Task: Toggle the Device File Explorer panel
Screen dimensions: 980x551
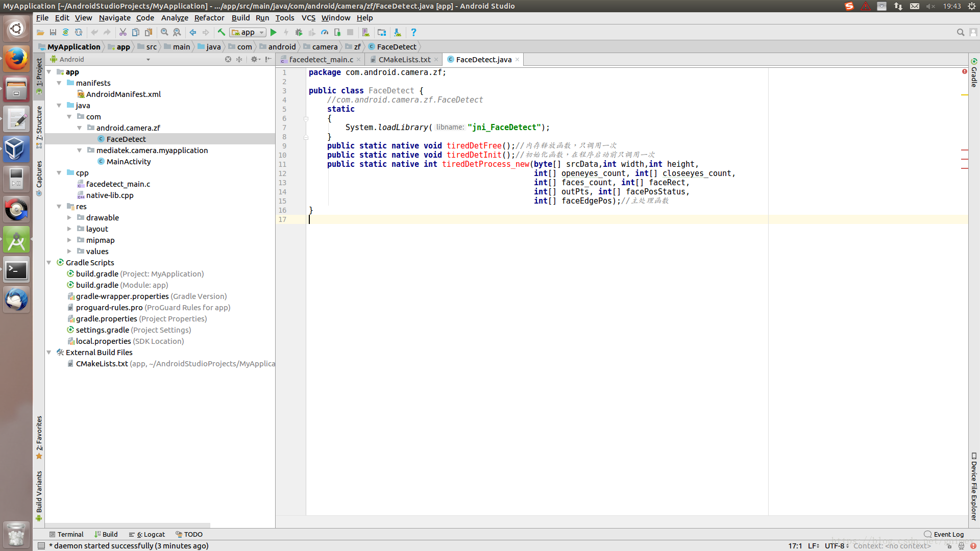Action: point(974,486)
